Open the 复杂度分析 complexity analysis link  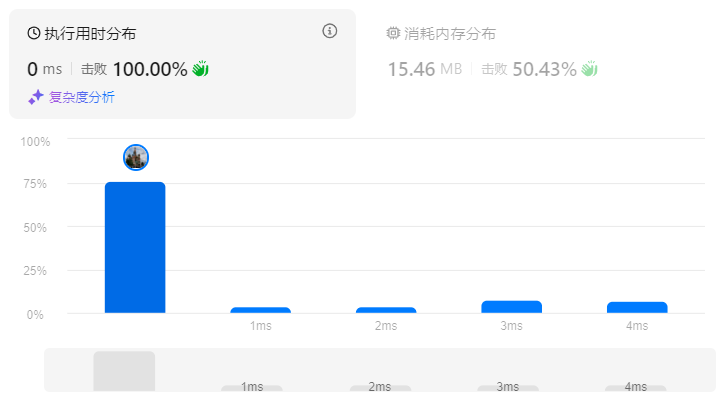tap(81, 97)
